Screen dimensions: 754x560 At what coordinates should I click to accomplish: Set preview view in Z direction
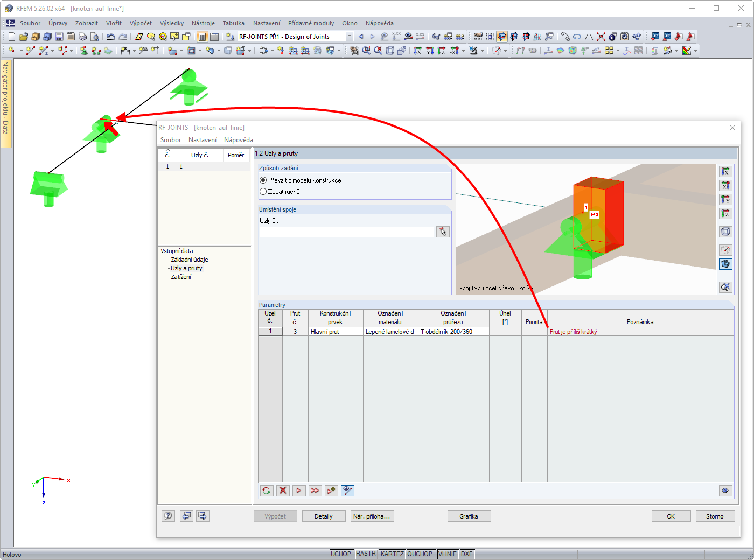tap(725, 214)
